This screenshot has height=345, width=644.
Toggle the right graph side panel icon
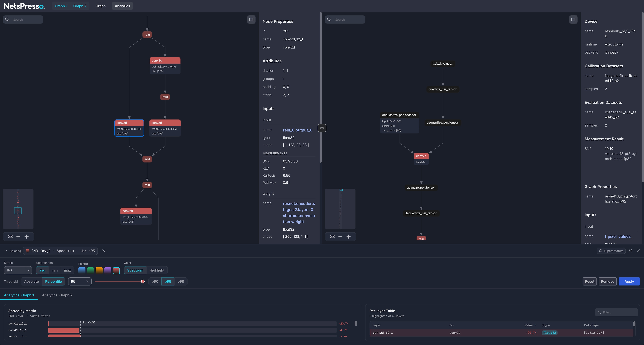pos(573,19)
